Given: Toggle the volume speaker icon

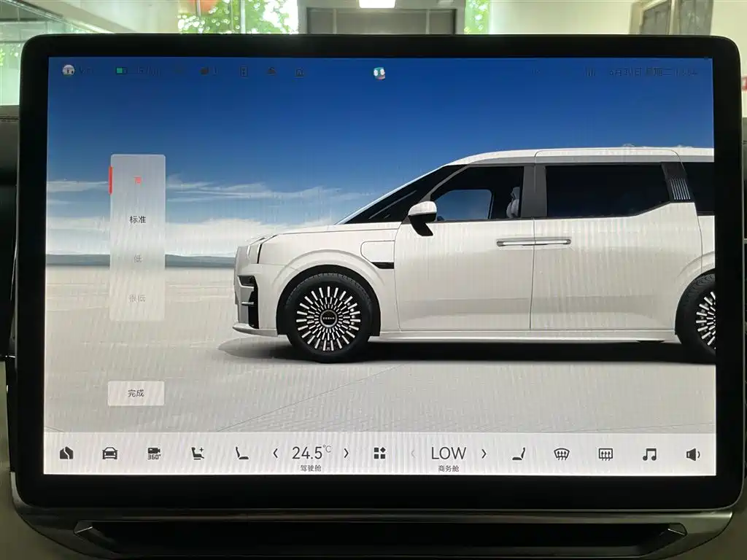Looking at the screenshot, I should pos(693,455).
